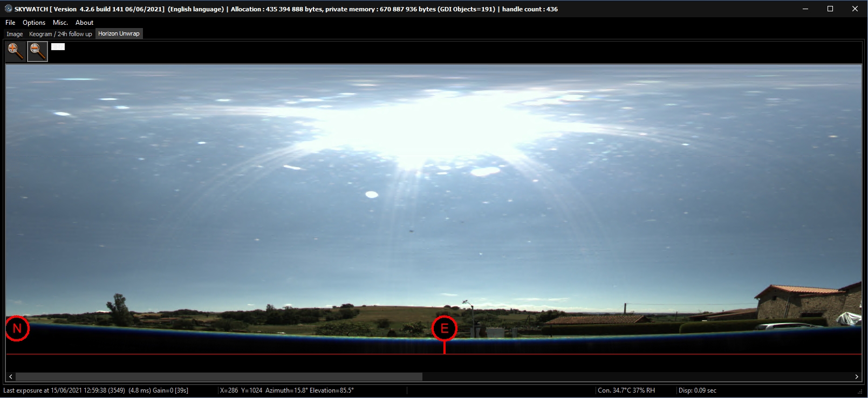Click the N north compass marker
Image resolution: width=868 pixels, height=398 pixels.
17,328
